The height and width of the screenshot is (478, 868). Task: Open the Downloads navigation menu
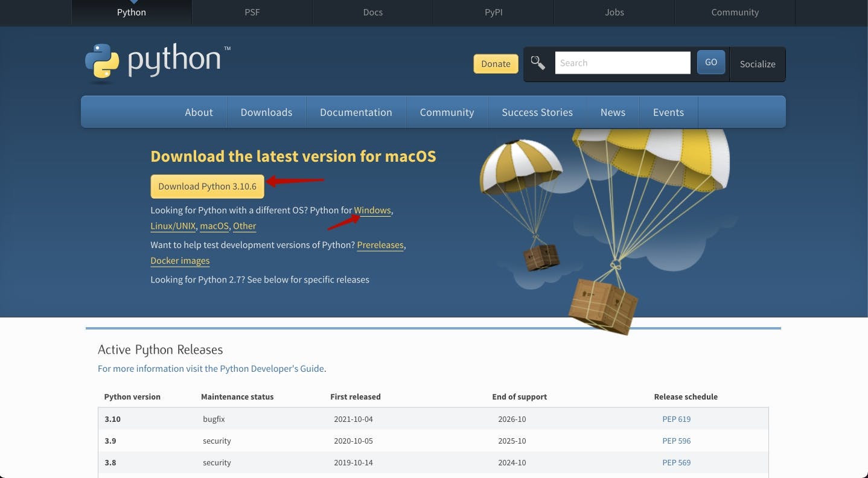coord(266,112)
